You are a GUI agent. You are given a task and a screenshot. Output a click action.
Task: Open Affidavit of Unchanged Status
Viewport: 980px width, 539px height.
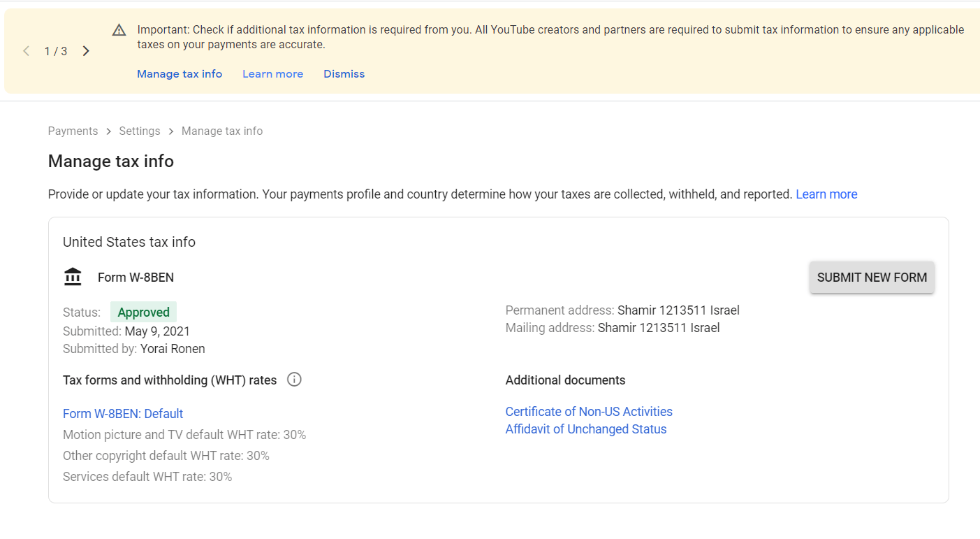(585, 429)
